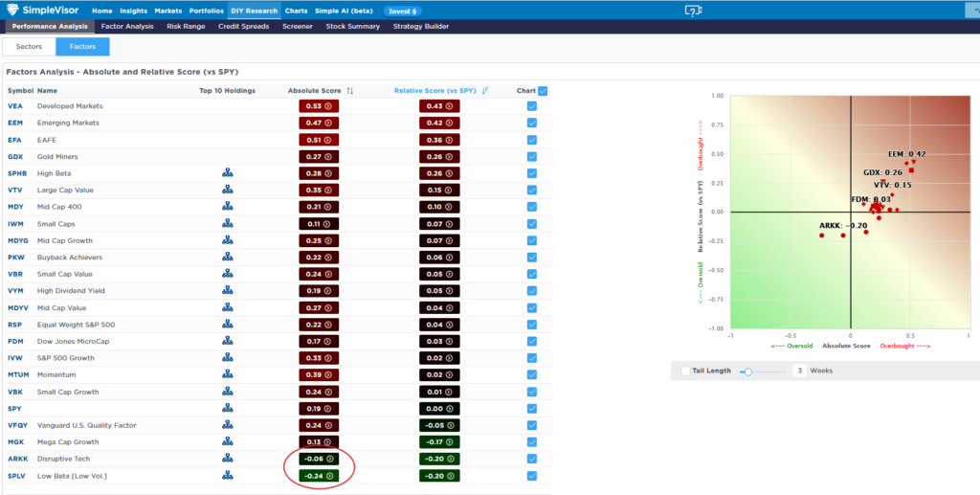Open Top 10 Holdings for SPHB High Beta

click(228, 173)
